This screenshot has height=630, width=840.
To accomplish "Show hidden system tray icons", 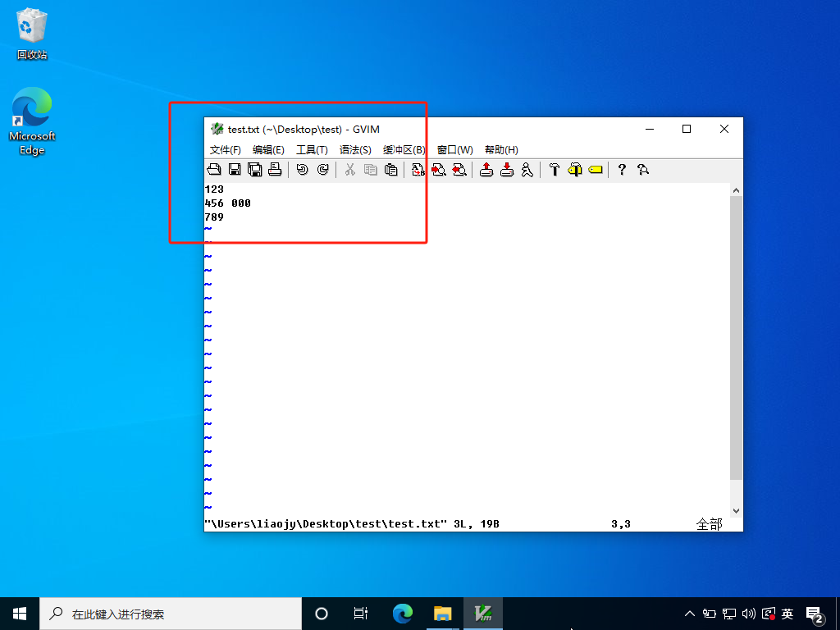I will [x=689, y=614].
